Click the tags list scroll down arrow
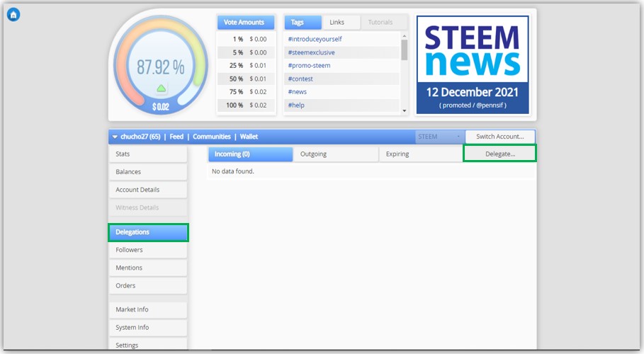Image resolution: width=644 pixels, height=354 pixels. 404,110
